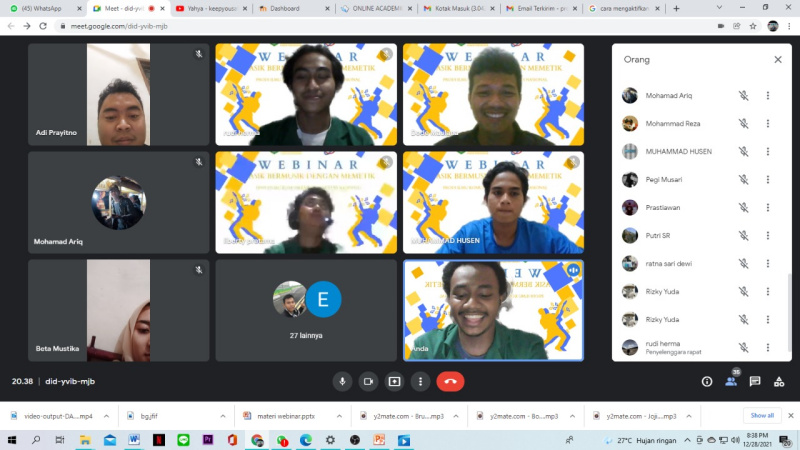Click Show all downloads button
This screenshot has width=800, height=450.
click(762, 415)
